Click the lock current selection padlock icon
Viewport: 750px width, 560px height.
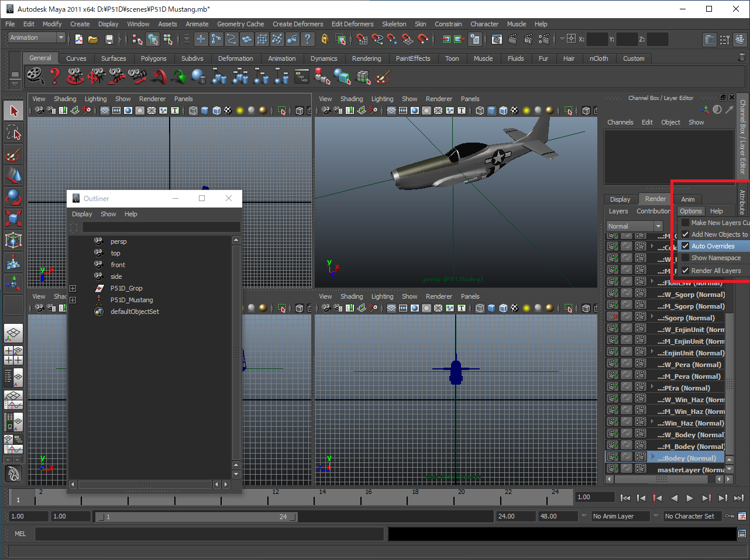(325, 39)
